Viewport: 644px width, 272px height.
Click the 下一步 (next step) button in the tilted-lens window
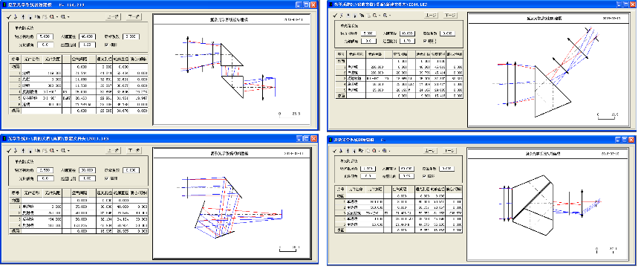click(451, 15)
